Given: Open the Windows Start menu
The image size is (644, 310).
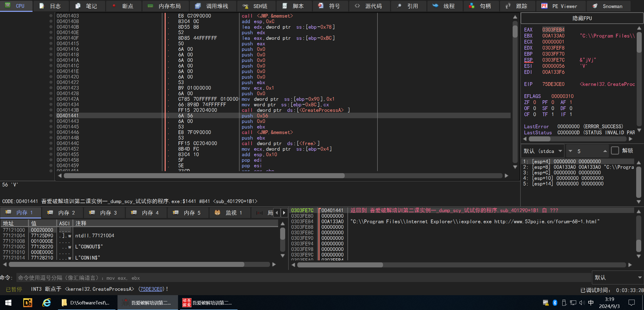Looking at the screenshot, I should point(8,303).
